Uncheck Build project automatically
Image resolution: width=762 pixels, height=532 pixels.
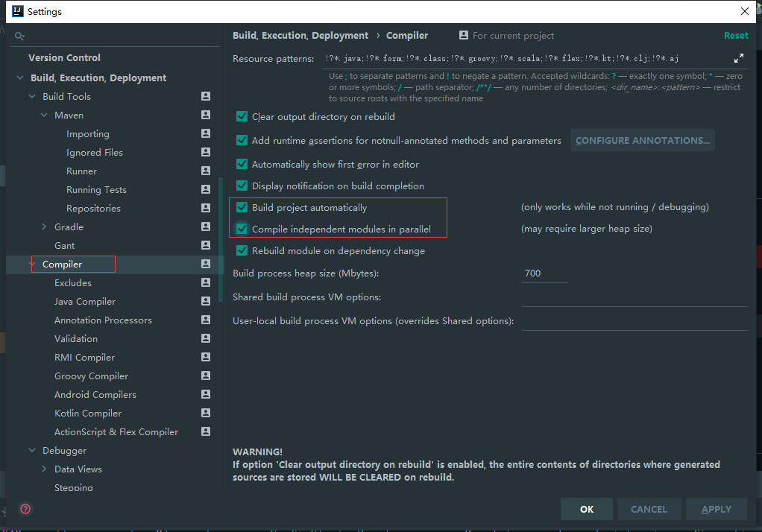click(x=242, y=207)
